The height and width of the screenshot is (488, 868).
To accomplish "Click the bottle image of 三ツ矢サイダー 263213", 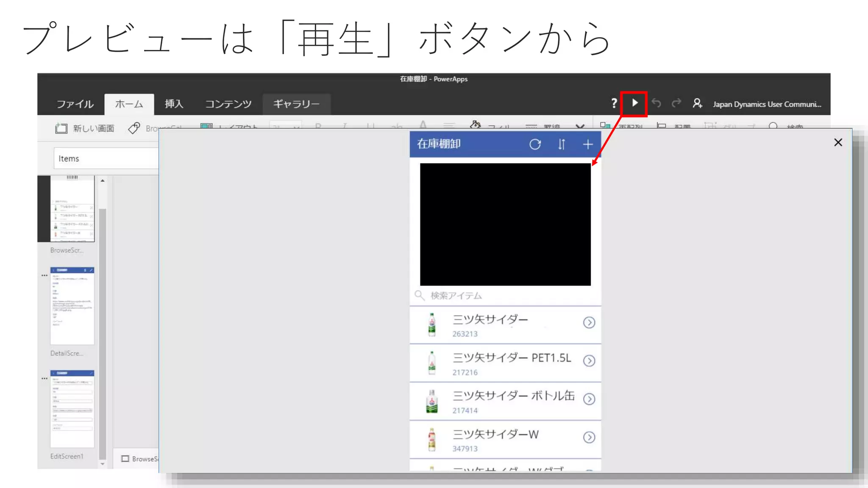I will (432, 325).
